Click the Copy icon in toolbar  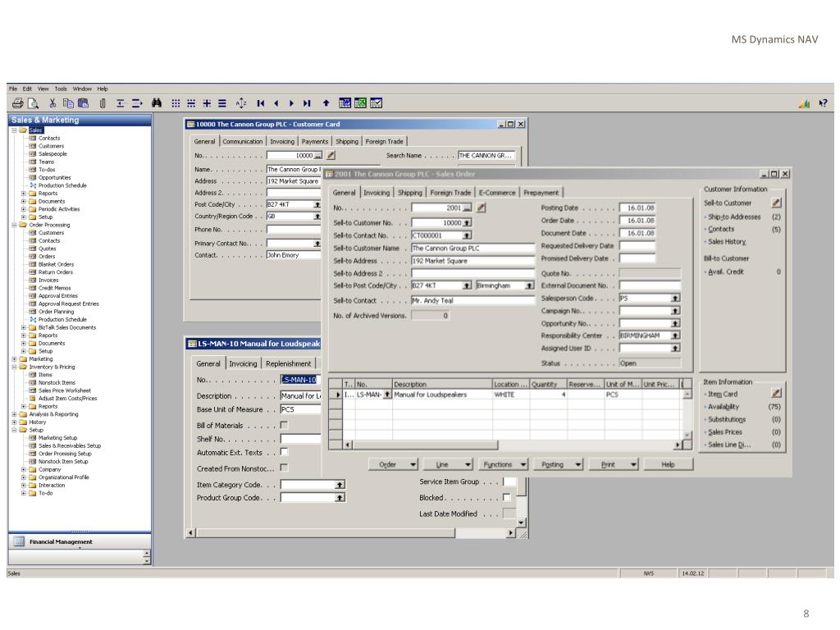click(68, 103)
